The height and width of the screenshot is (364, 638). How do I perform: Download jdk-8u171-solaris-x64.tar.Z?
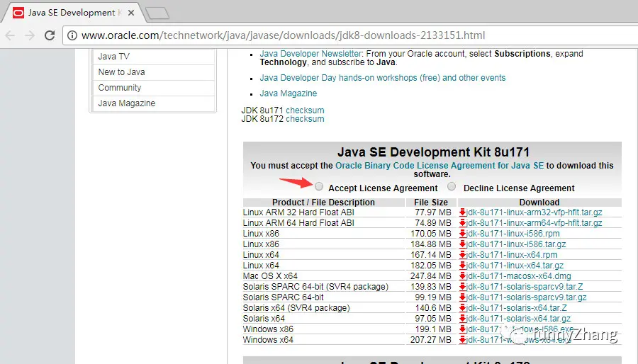coord(516,308)
